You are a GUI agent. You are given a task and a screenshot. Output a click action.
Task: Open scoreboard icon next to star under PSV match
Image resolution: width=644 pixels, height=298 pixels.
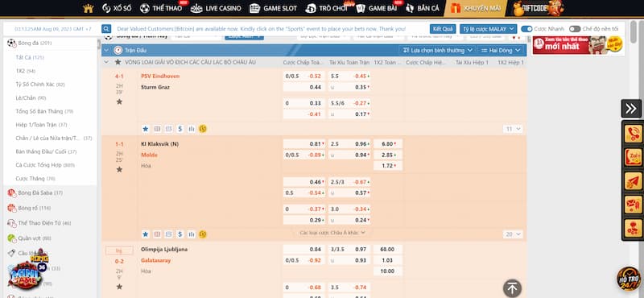click(157, 129)
